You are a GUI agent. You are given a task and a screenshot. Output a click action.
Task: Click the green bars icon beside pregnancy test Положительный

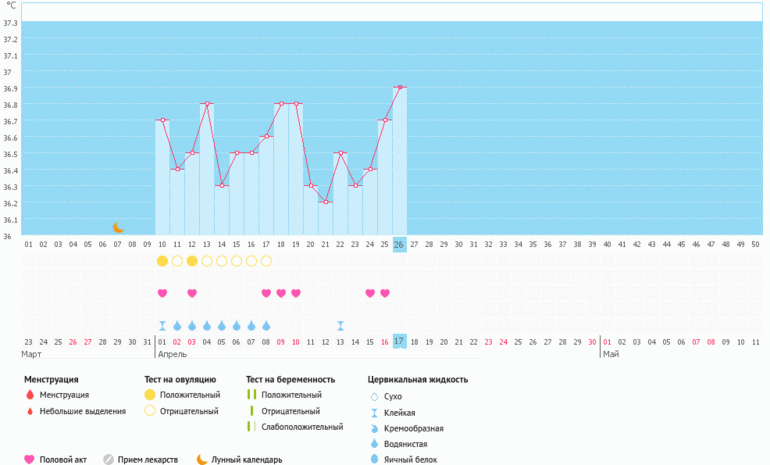[x=251, y=396]
